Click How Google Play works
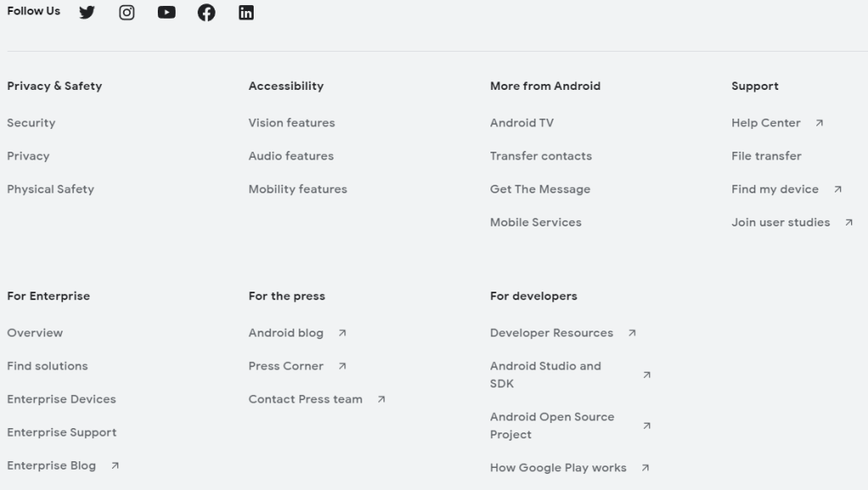The image size is (868, 490). tap(558, 467)
